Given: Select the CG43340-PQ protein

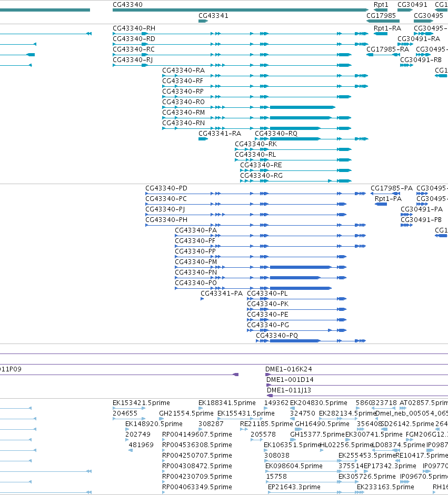Looking at the screenshot, I should pyautogui.click(x=277, y=336).
